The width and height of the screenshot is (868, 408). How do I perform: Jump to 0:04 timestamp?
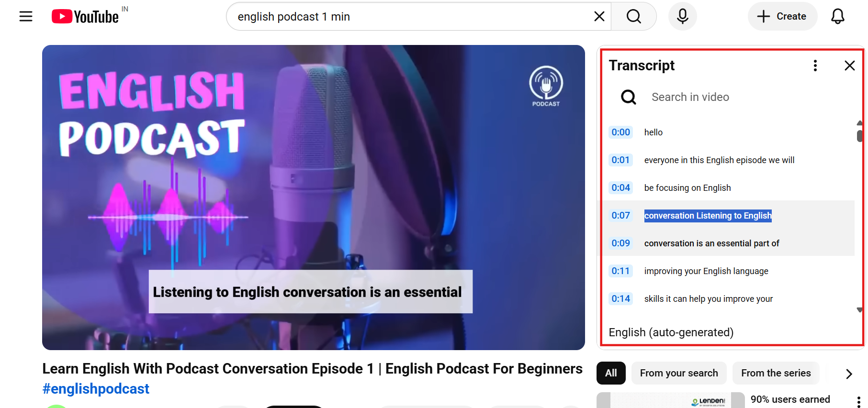[621, 187]
